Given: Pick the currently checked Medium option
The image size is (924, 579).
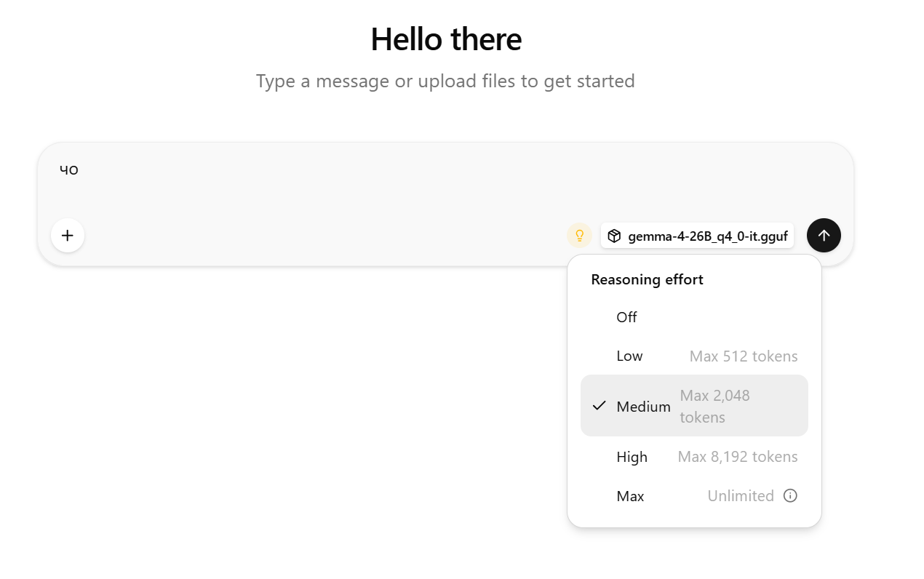Looking at the screenshot, I should tap(694, 406).
